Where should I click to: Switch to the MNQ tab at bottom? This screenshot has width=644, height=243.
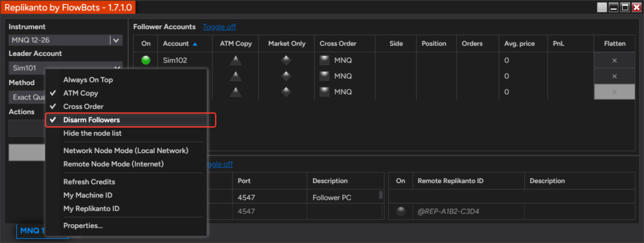tap(33, 230)
